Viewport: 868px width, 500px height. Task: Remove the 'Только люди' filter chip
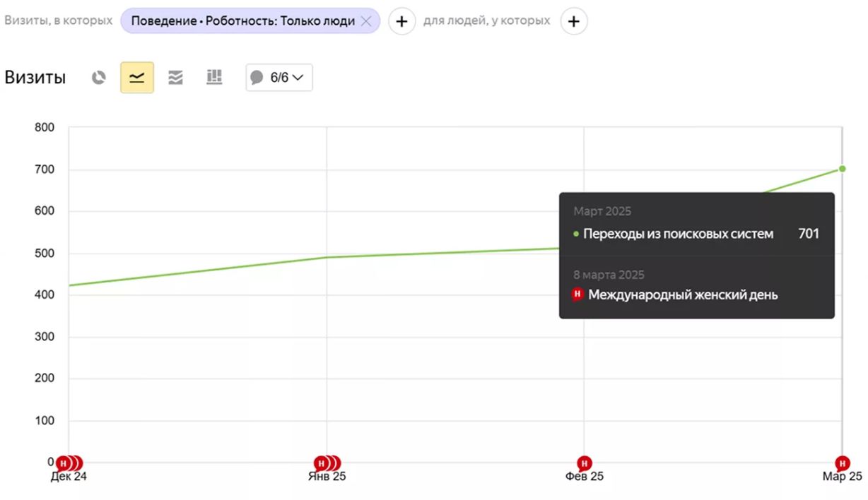click(366, 21)
